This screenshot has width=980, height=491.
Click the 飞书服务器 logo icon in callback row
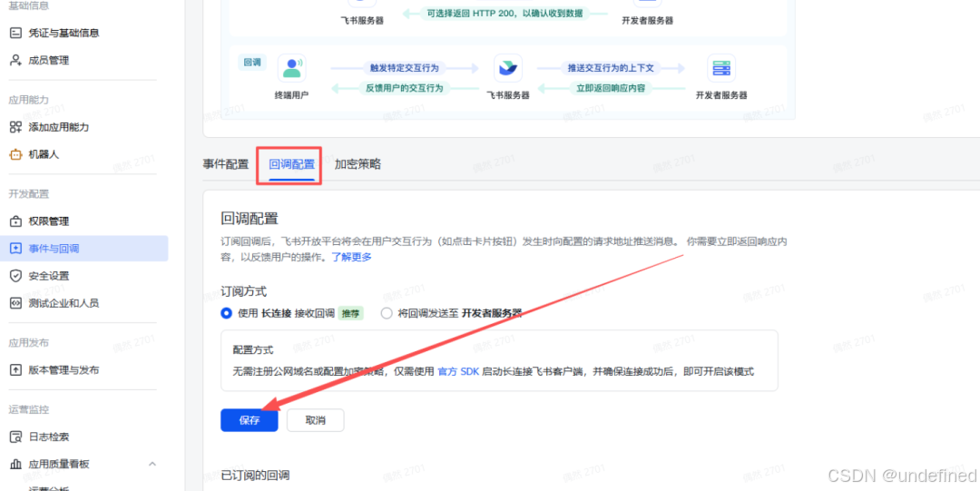[x=507, y=68]
